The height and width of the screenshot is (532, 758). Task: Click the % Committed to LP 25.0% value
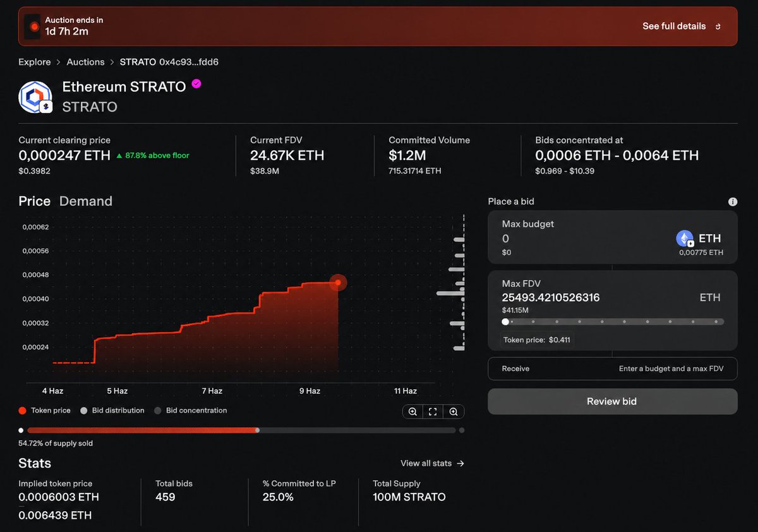[278, 497]
